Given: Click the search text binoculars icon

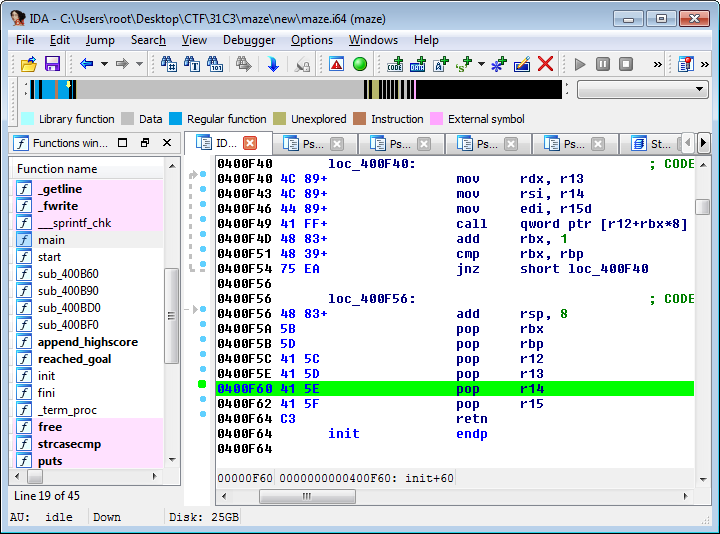Looking at the screenshot, I should (191, 64).
